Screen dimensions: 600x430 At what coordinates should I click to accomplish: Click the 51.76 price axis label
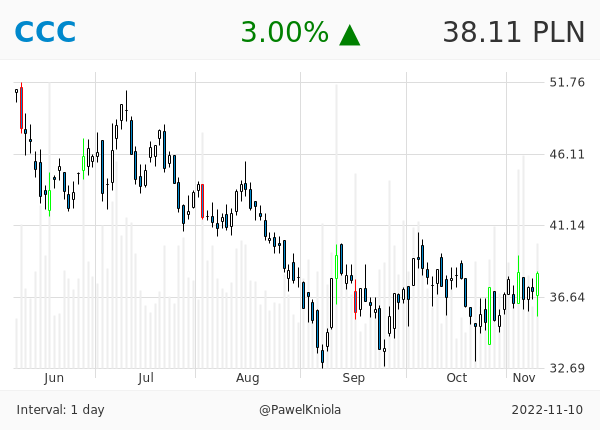[x=567, y=82]
